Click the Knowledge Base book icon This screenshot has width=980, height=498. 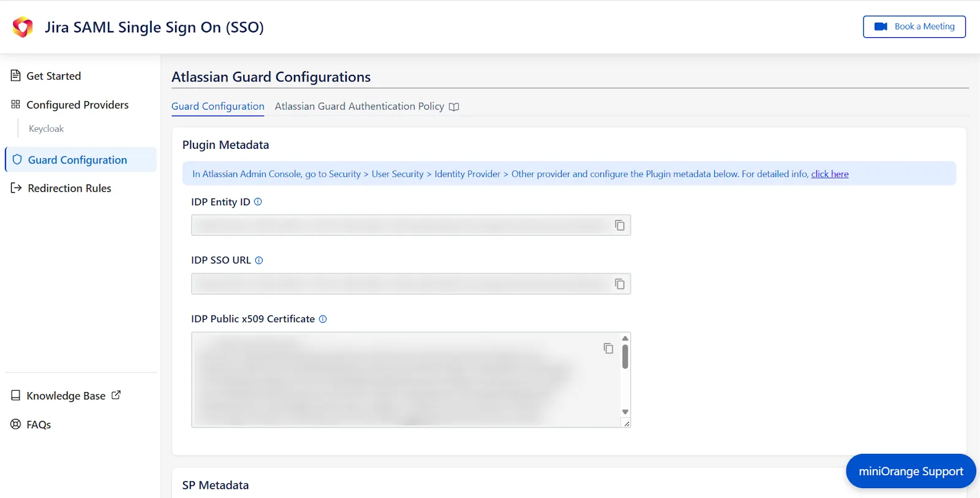pos(16,395)
